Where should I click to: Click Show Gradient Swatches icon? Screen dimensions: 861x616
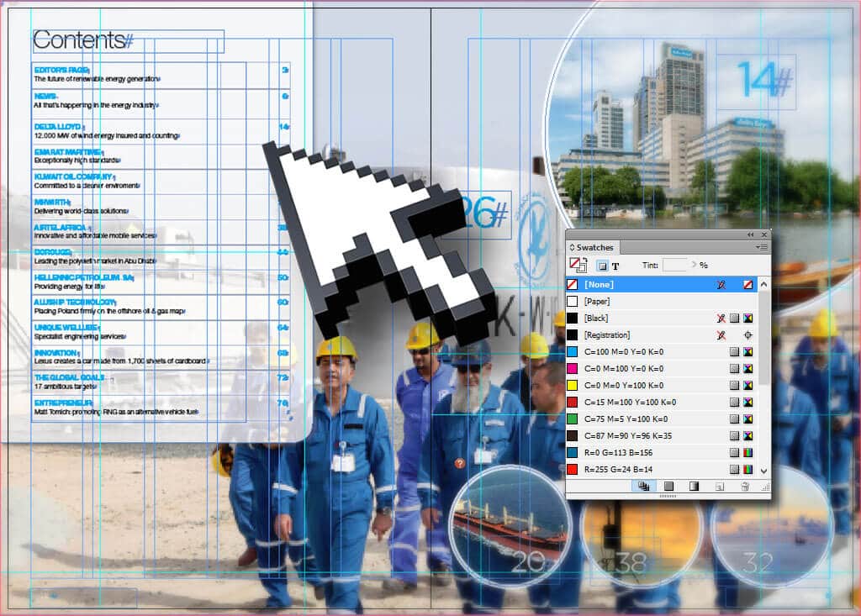(694, 486)
